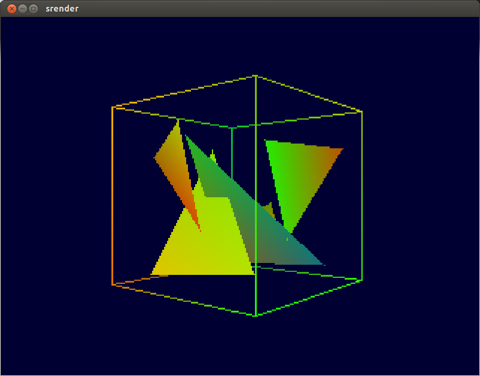480x376 pixels.
Task: Click the cube's front vertical green edge
Action: (256, 196)
